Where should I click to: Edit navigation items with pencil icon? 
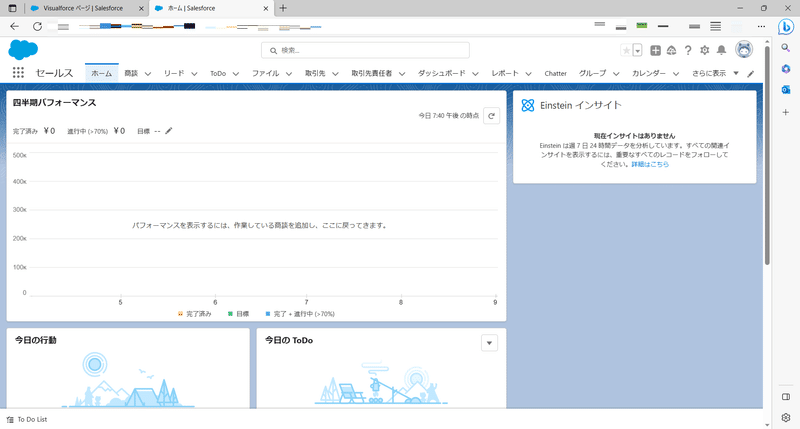point(751,73)
